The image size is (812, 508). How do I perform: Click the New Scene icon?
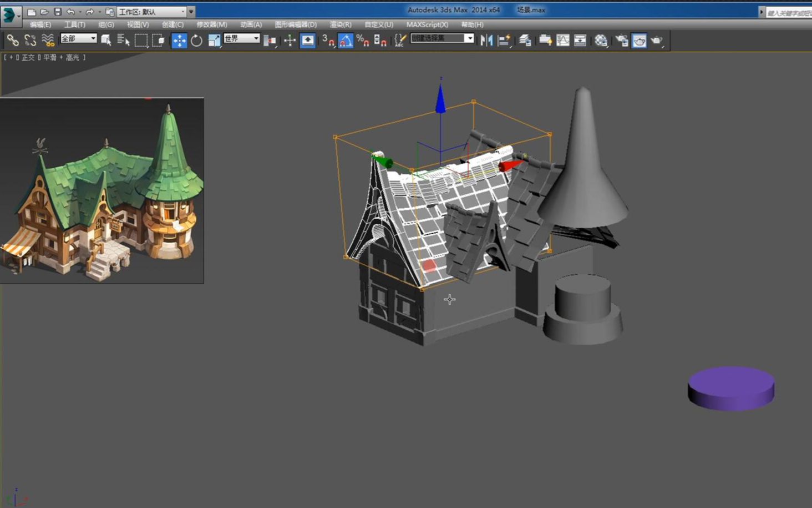tap(31, 12)
